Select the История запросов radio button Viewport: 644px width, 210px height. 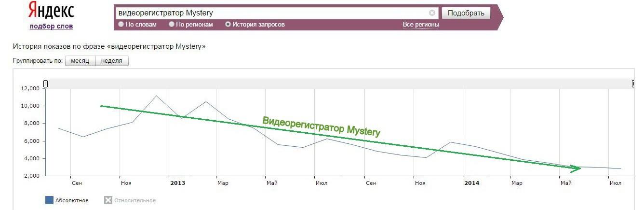[228, 24]
